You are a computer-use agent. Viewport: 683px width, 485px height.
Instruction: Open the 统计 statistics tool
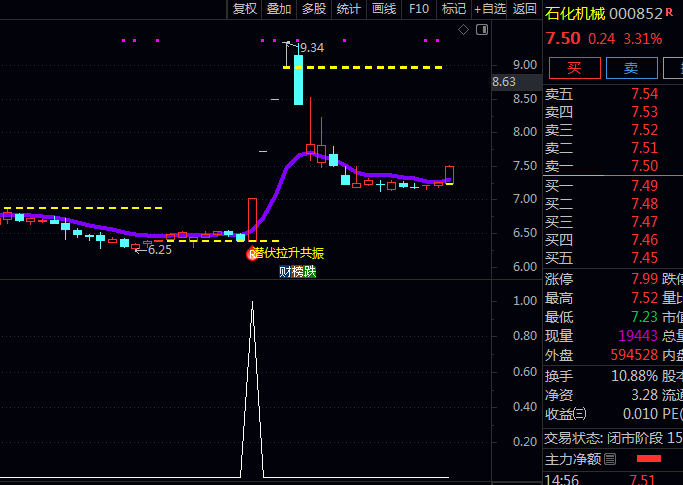349,9
